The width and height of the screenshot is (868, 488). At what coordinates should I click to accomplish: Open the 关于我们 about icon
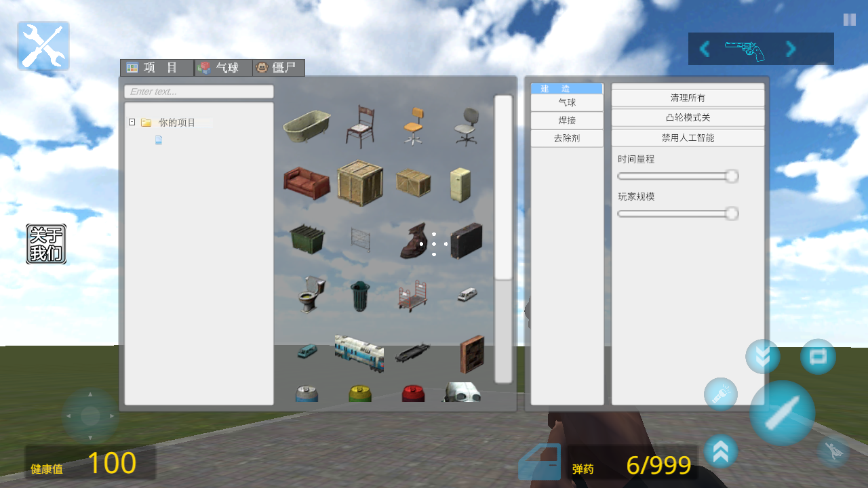[x=46, y=244]
